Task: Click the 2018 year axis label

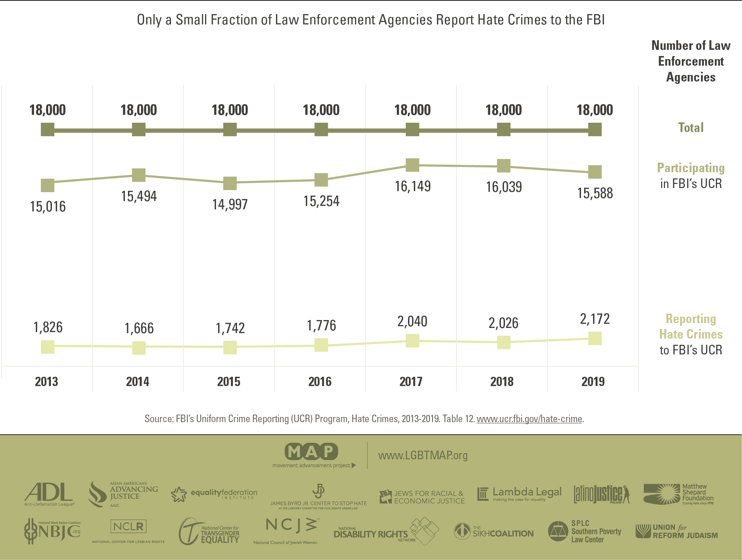Action: [x=502, y=382]
